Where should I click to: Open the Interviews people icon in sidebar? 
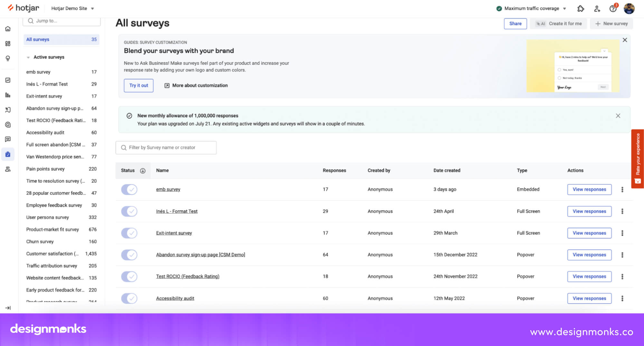[x=8, y=169]
